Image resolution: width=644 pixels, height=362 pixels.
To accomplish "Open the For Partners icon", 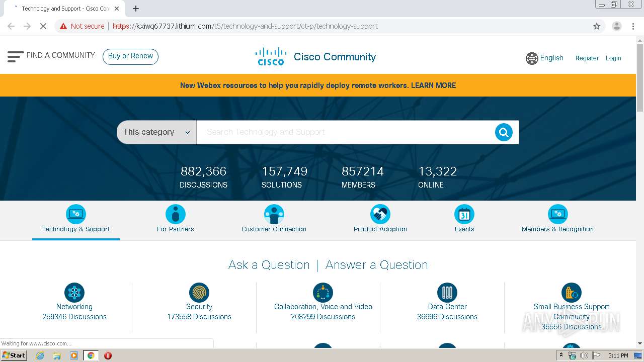I will [175, 214].
